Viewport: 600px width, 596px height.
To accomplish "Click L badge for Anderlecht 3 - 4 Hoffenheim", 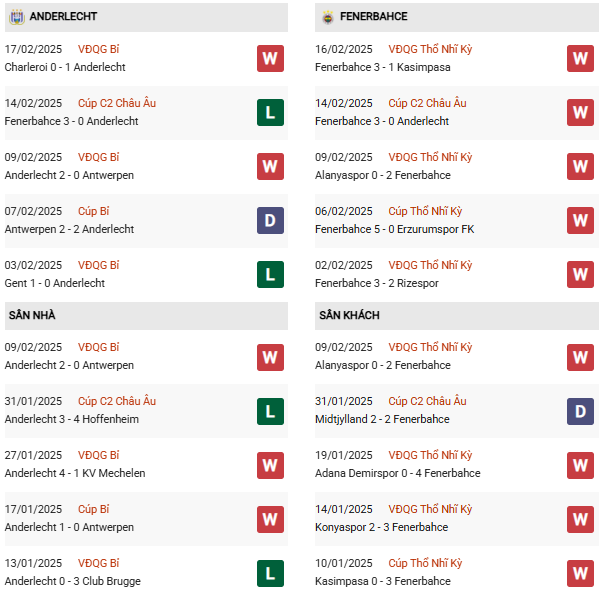I will [270, 410].
